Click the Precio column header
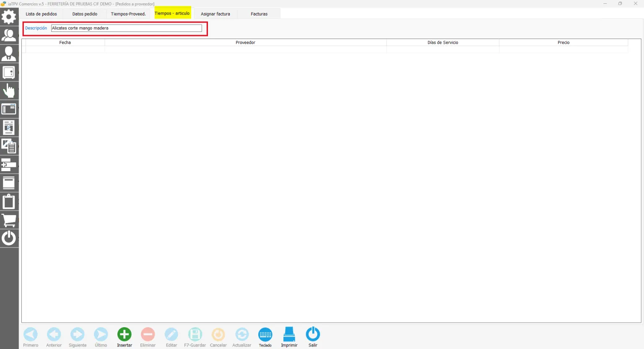Image resolution: width=644 pixels, height=349 pixels. (x=563, y=42)
